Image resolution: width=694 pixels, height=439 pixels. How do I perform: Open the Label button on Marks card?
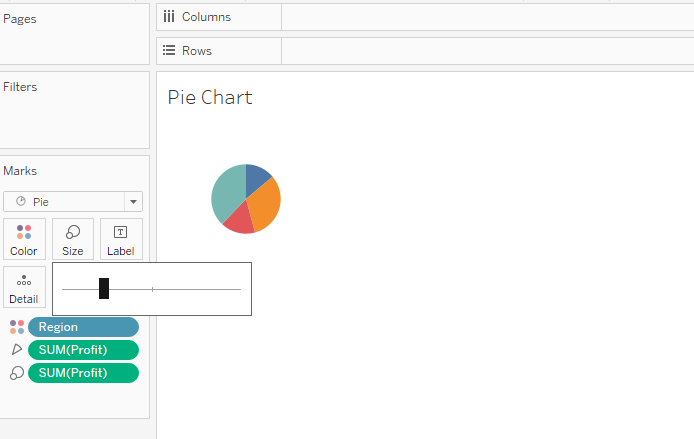pyautogui.click(x=121, y=239)
